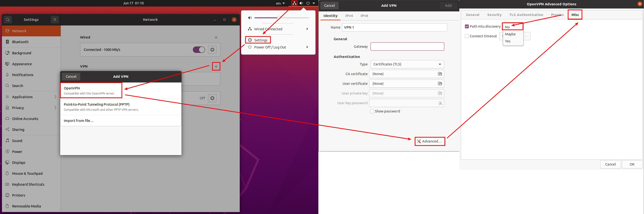Select the Printers icon in the sidebar
Image resolution: width=644 pixels, height=214 pixels.
pyautogui.click(x=7, y=195)
